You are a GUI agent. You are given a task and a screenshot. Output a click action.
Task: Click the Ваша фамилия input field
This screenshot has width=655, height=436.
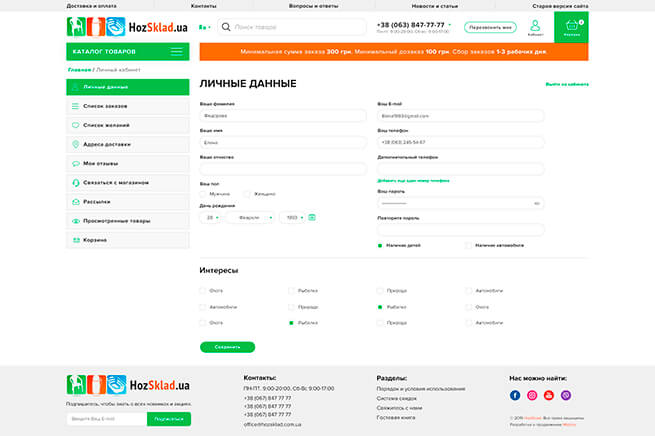click(283, 116)
